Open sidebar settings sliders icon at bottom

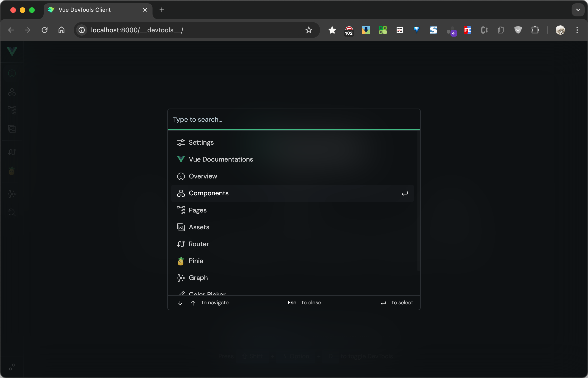click(12, 367)
